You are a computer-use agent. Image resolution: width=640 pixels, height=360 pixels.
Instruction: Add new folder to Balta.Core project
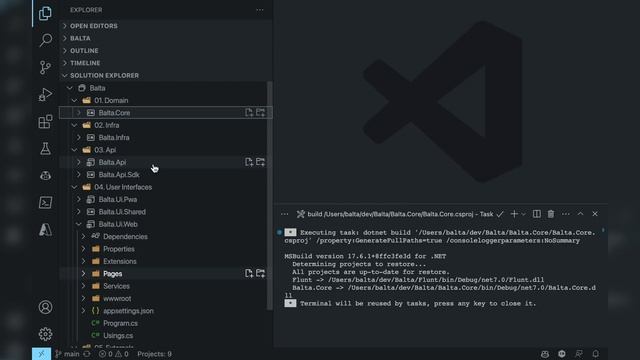(x=260, y=113)
